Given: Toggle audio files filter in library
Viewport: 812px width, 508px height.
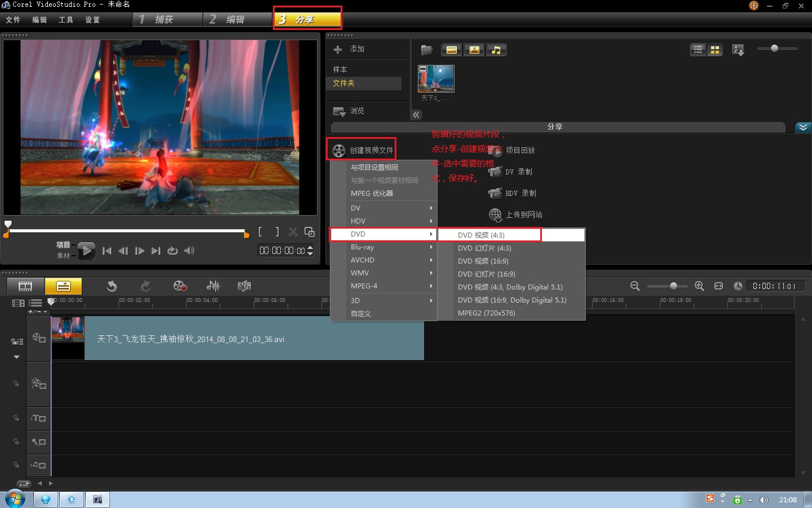Looking at the screenshot, I should [496, 50].
